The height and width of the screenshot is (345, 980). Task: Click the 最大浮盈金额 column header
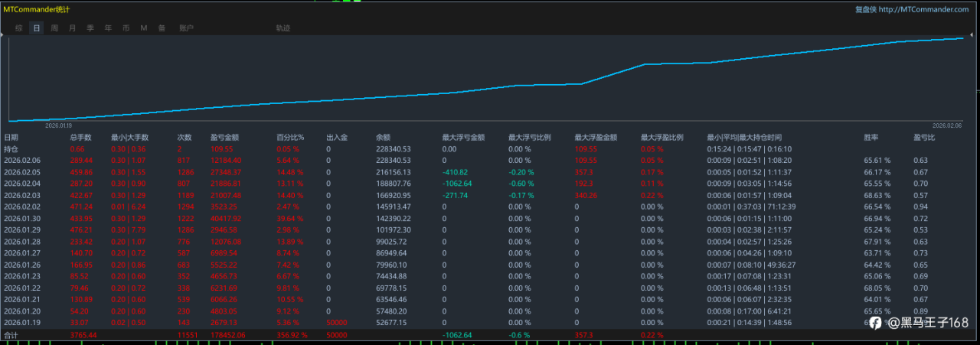coord(595,137)
